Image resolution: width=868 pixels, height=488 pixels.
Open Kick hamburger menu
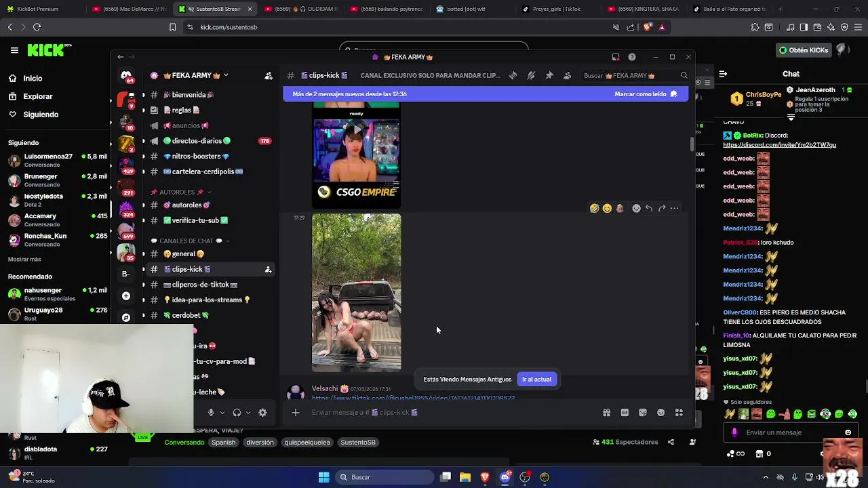pos(14,50)
